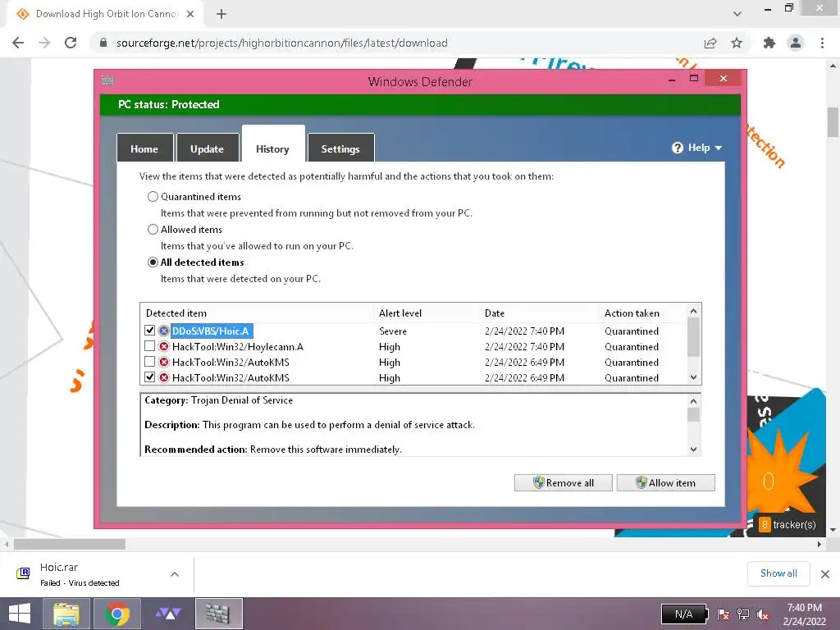Bookmark this page with the star

point(737,43)
